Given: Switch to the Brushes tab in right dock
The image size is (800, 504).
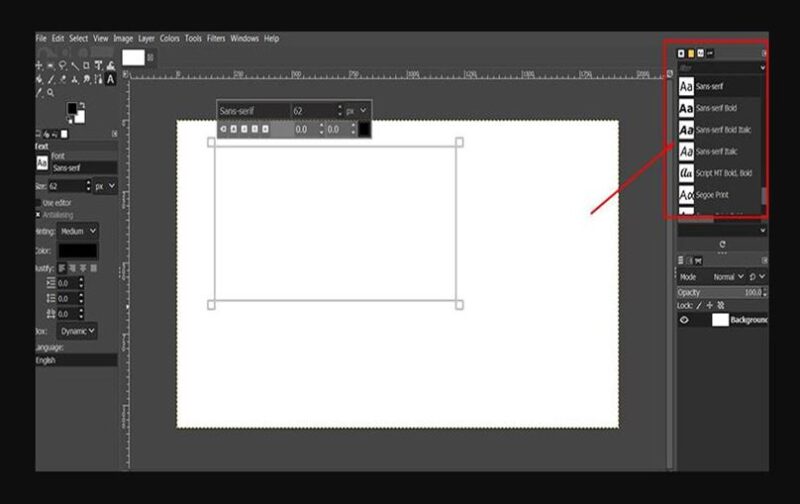Looking at the screenshot, I should click(x=681, y=53).
